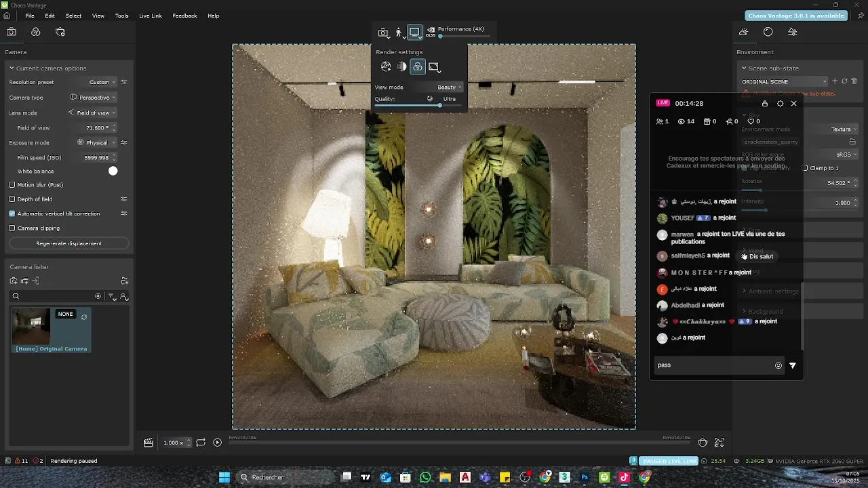Open Environment mode Texture dropdown
The image size is (868, 488).
(x=844, y=129)
